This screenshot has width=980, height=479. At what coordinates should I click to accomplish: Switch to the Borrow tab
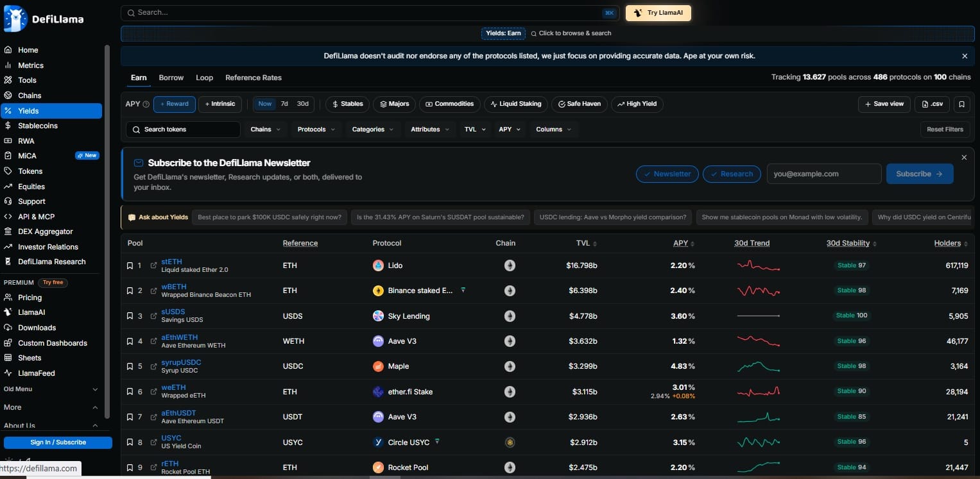point(171,78)
